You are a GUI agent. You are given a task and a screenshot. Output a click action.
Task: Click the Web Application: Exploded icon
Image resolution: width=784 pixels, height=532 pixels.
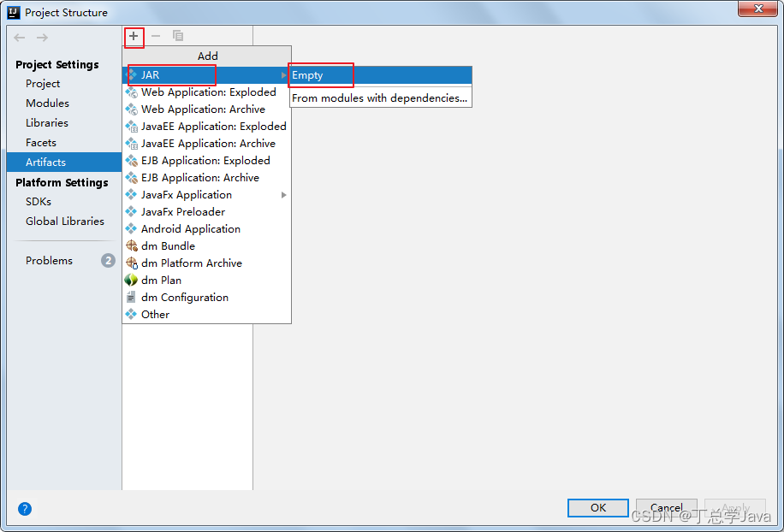pyautogui.click(x=131, y=92)
